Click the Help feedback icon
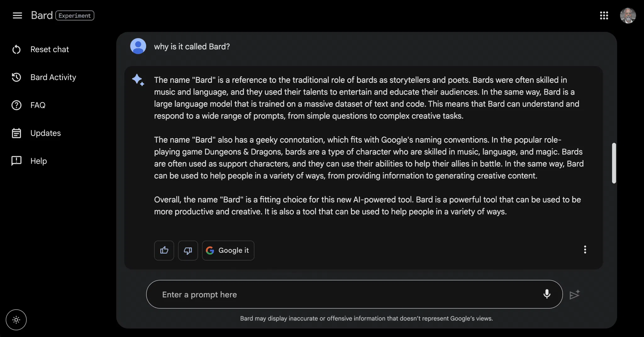 16,161
